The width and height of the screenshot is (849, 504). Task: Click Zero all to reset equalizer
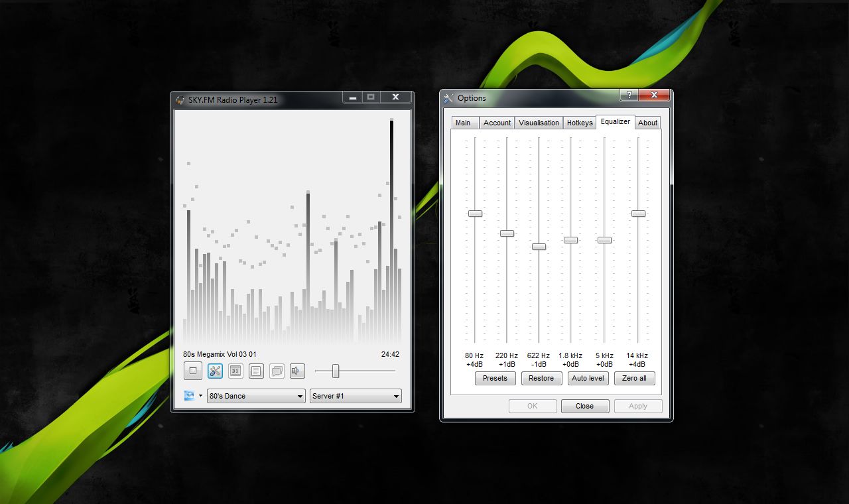pos(634,378)
